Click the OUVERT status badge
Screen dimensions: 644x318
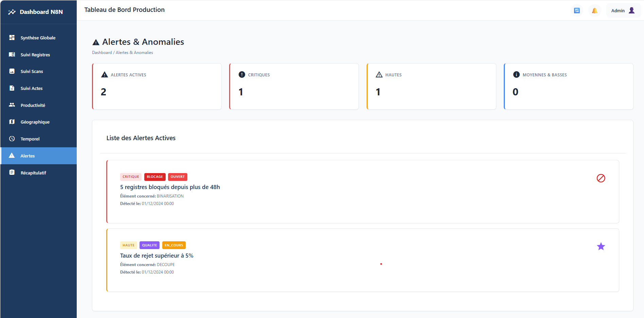tap(178, 176)
